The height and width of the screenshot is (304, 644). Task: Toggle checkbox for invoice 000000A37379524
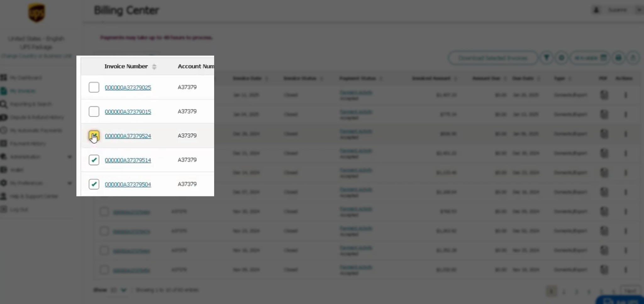click(x=94, y=136)
